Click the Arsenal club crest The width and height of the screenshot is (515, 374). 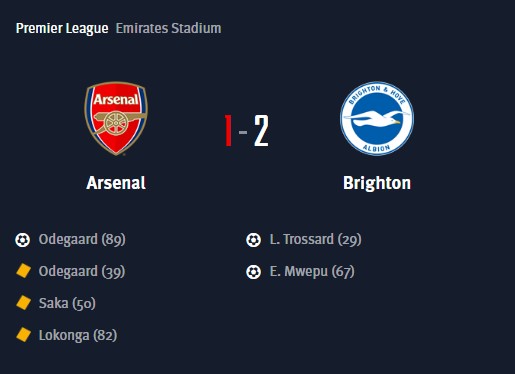pyautogui.click(x=116, y=119)
